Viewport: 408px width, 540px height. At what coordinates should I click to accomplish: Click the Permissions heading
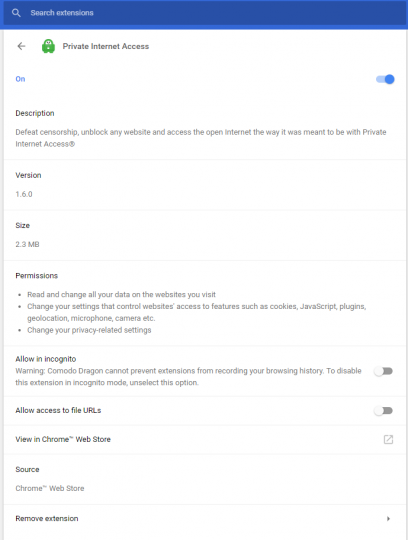click(x=36, y=276)
